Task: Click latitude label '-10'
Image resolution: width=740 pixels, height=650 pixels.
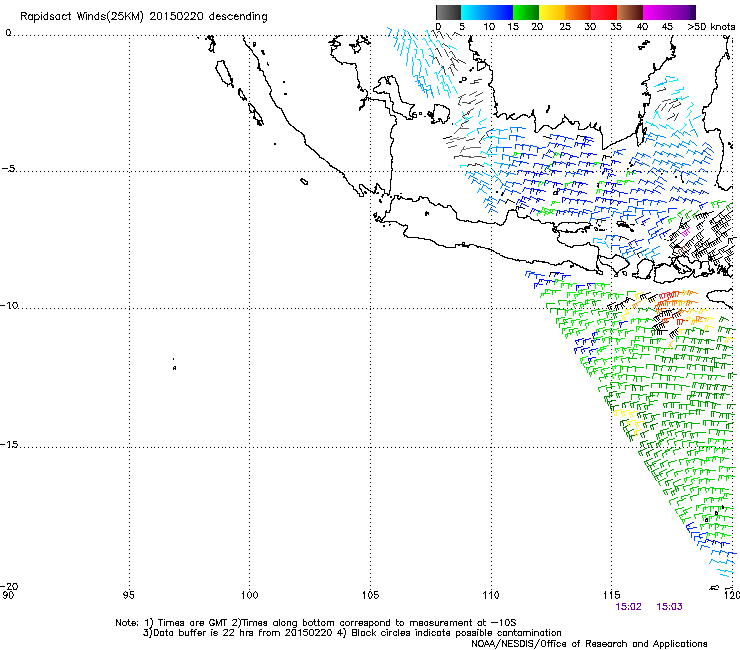Action: pyautogui.click(x=9, y=305)
